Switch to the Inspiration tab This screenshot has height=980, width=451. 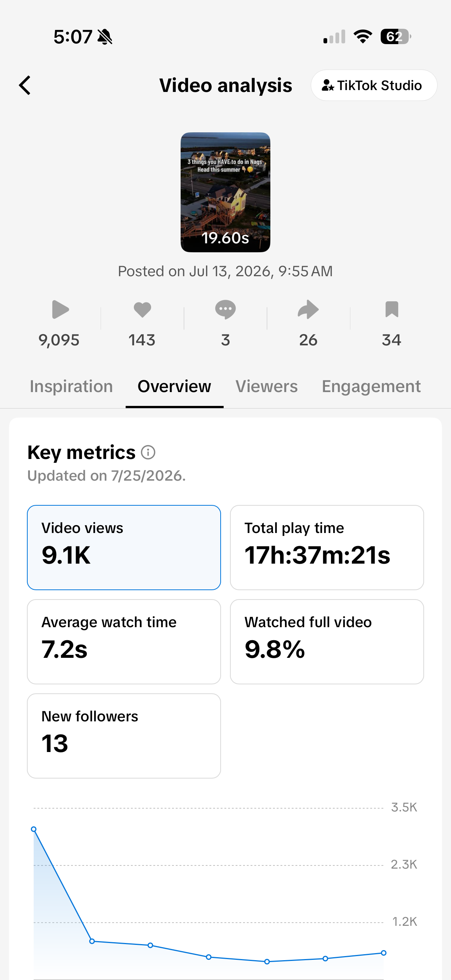pyautogui.click(x=71, y=386)
